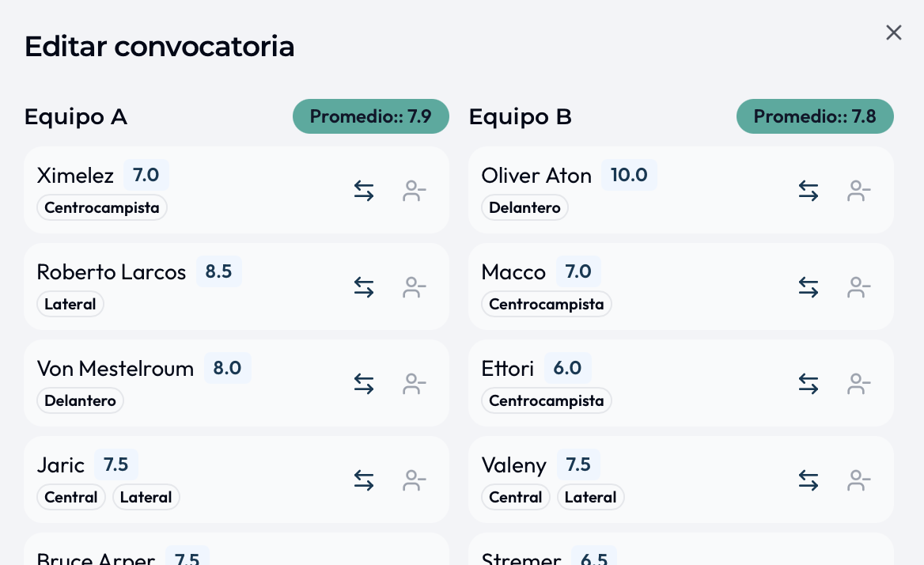Swap Von Mestelroum to Equipo B

click(x=363, y=384)
